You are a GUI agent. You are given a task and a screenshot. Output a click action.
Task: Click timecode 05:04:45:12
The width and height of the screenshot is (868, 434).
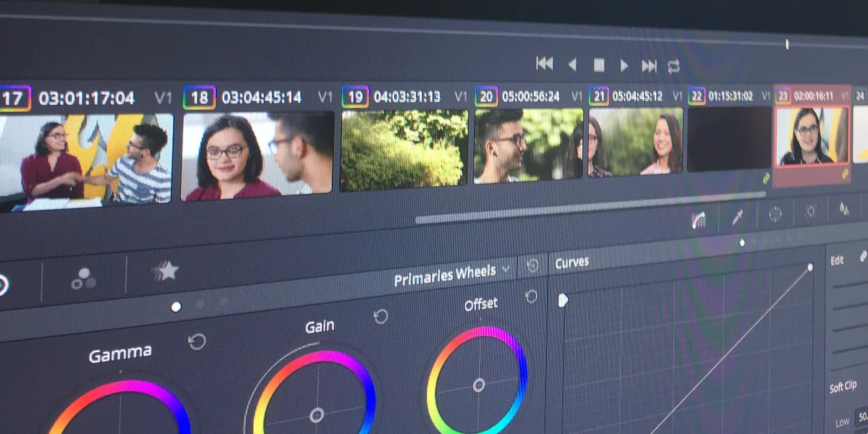click(637, 95)
